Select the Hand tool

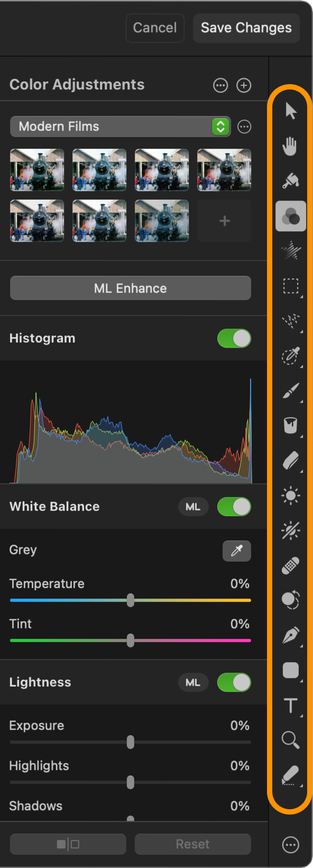click(x=290, y=146)
